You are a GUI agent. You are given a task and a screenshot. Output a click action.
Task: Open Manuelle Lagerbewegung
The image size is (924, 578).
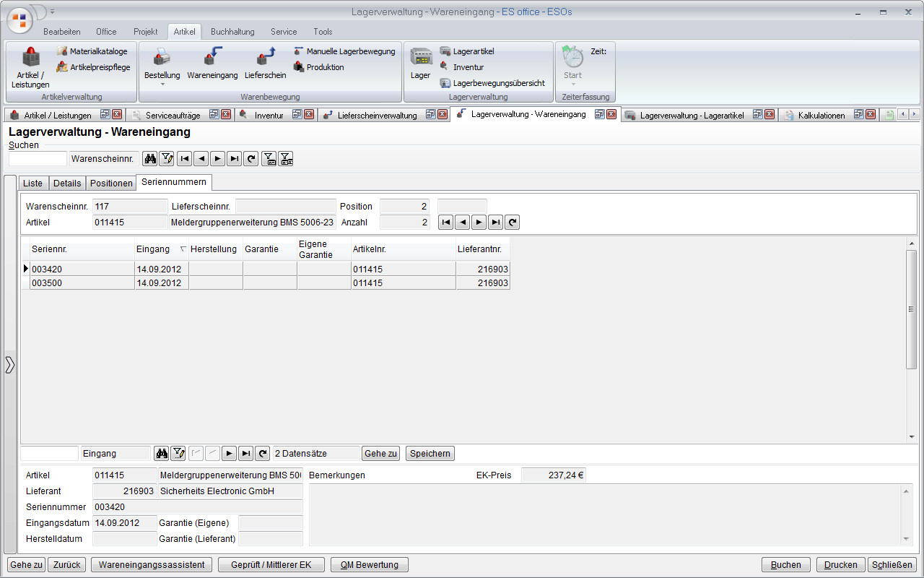pyautogui.click(x=350, y=51)
